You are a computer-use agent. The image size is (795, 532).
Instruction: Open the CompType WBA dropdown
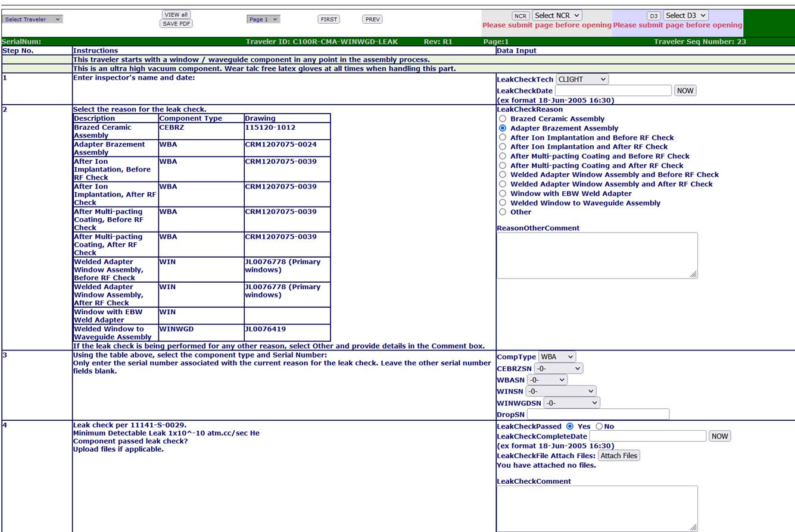click(x=557, y=357)
